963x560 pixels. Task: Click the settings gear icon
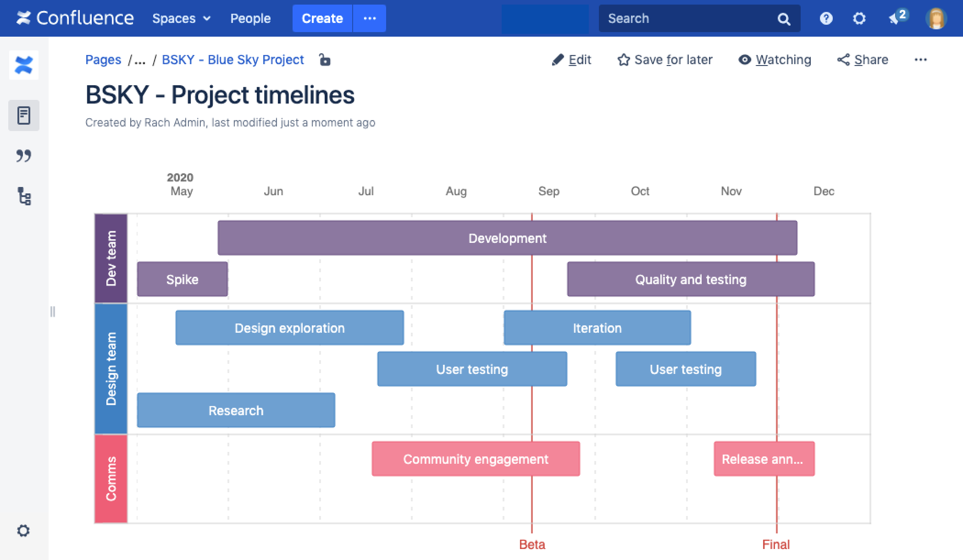pos(860,18)
